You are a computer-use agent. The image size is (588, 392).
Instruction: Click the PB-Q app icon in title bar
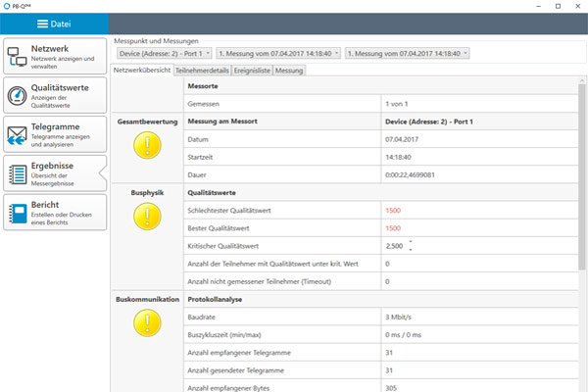coord(7,6)
